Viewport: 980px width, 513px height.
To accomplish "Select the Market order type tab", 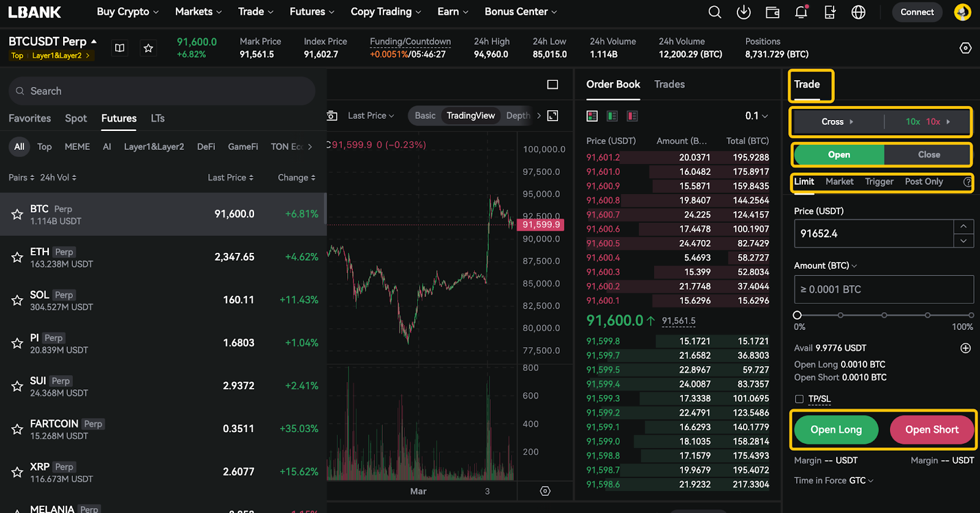I will pyautogui.click(x=839, y=182).
